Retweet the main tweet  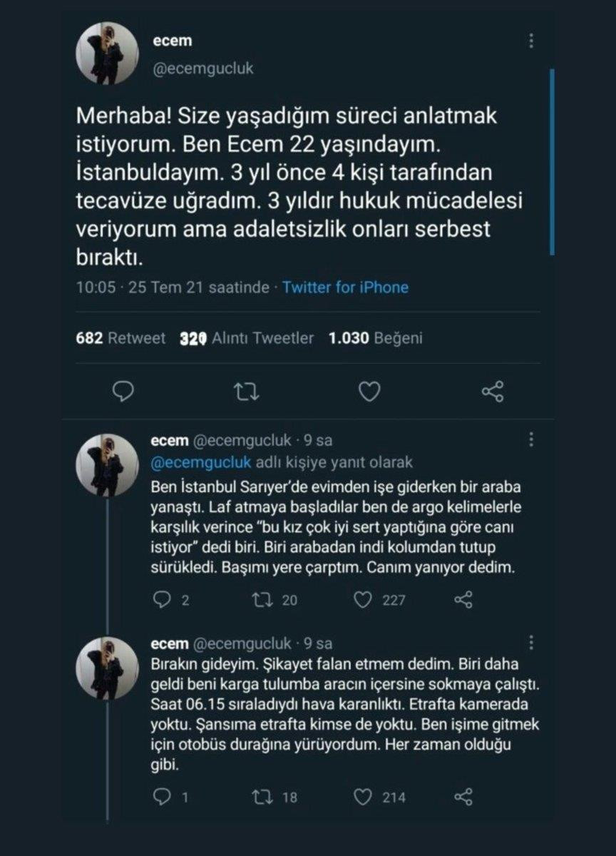click(247, 391)
